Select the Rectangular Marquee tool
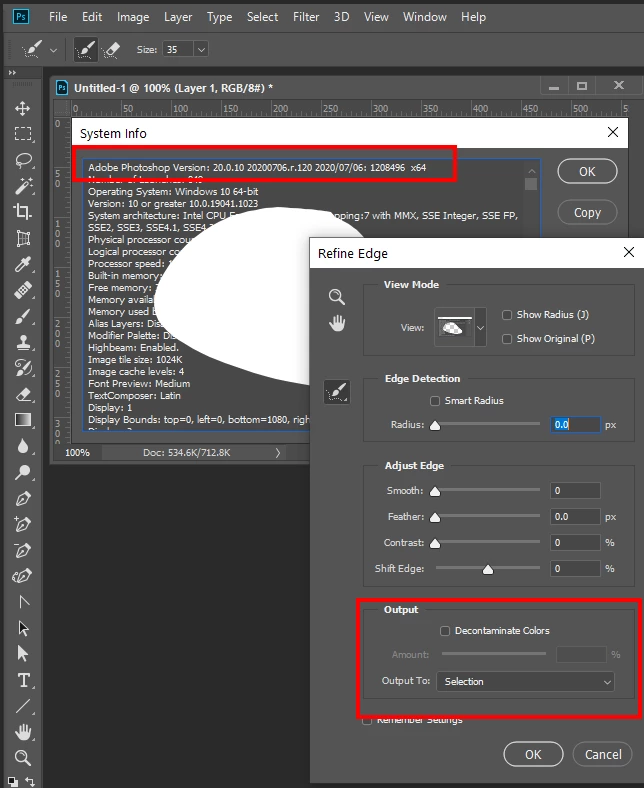 [x=23, y=134]
